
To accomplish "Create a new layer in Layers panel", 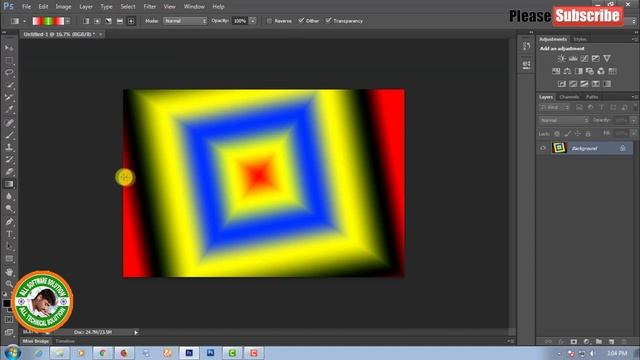I will [611, 341].
